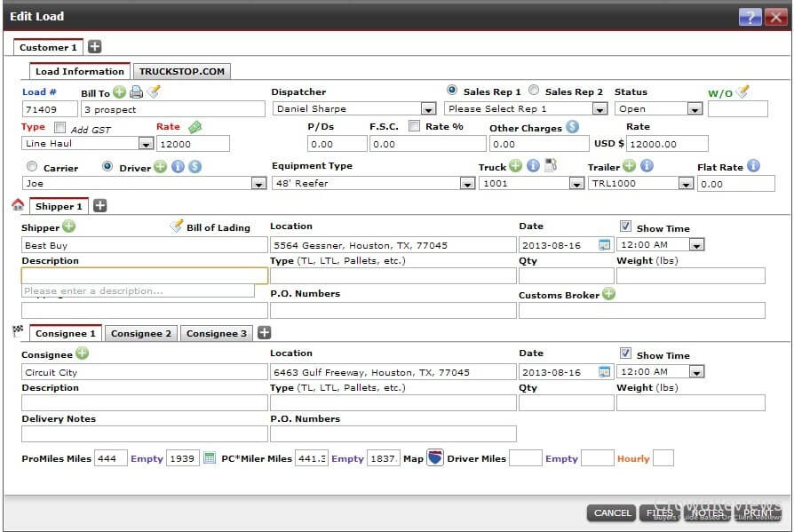Click the green plus icon next to Bill To
Screen dimensions: 794x532
[120, 91]
